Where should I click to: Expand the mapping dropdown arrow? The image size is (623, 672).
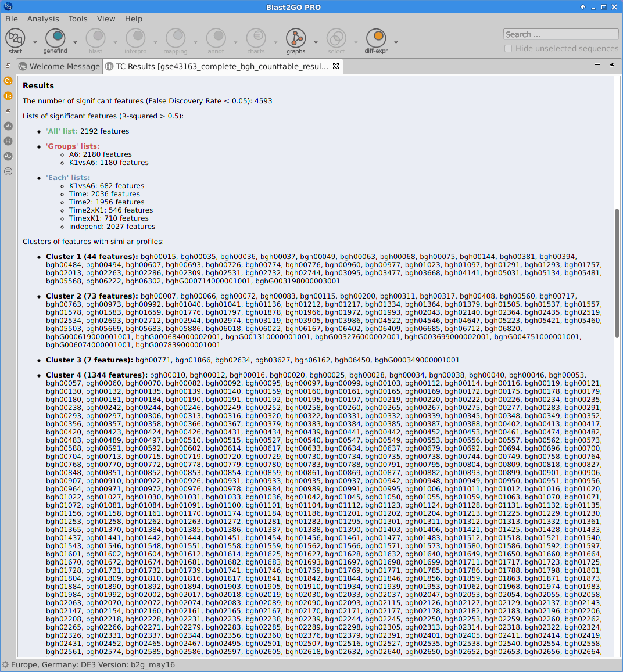coord(195,42)
